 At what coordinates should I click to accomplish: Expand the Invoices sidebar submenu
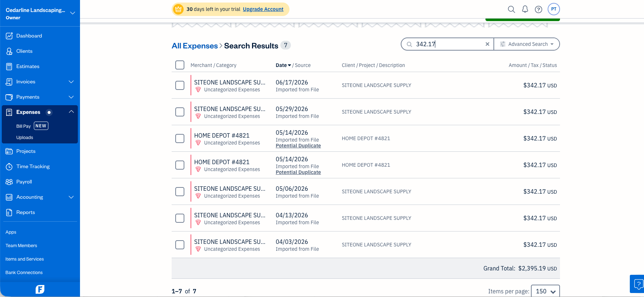(x=71, y=82)
